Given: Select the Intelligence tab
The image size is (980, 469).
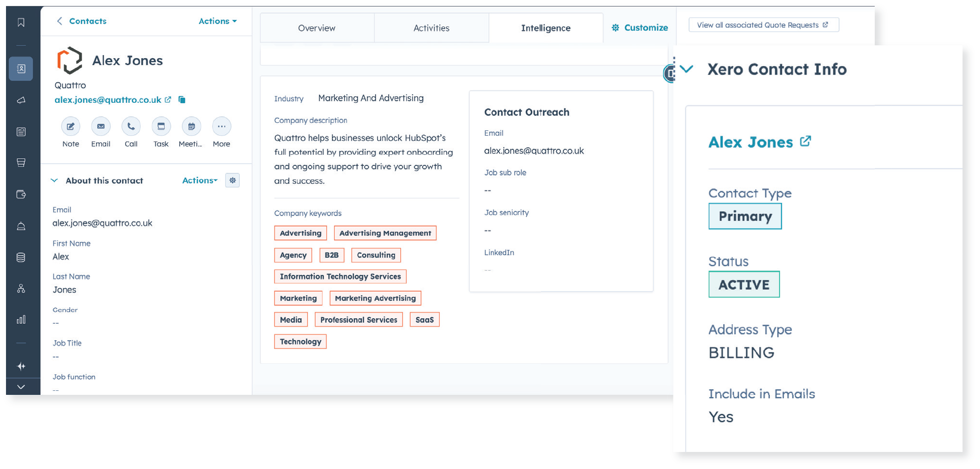Looking at the screenshot, I should (x=546, y=28).
